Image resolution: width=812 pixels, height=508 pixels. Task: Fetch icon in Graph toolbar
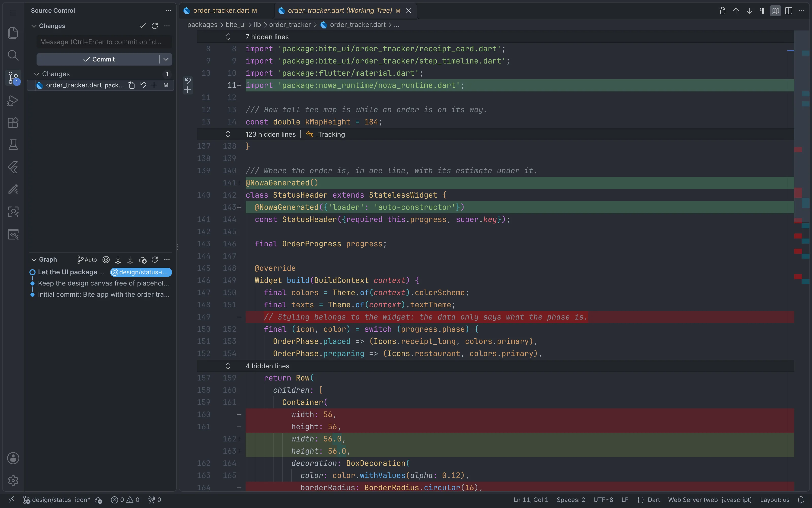coord(118,260)
